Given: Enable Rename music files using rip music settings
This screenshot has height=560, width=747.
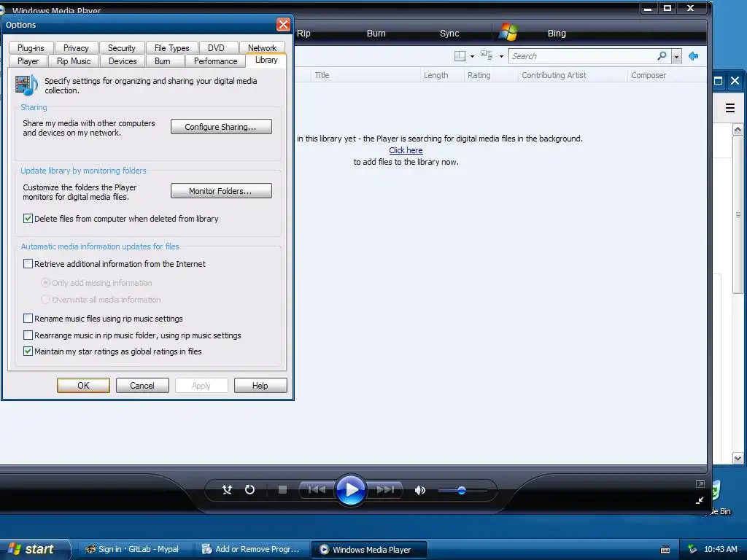Looking at the screenshot, I should point(28,318).
